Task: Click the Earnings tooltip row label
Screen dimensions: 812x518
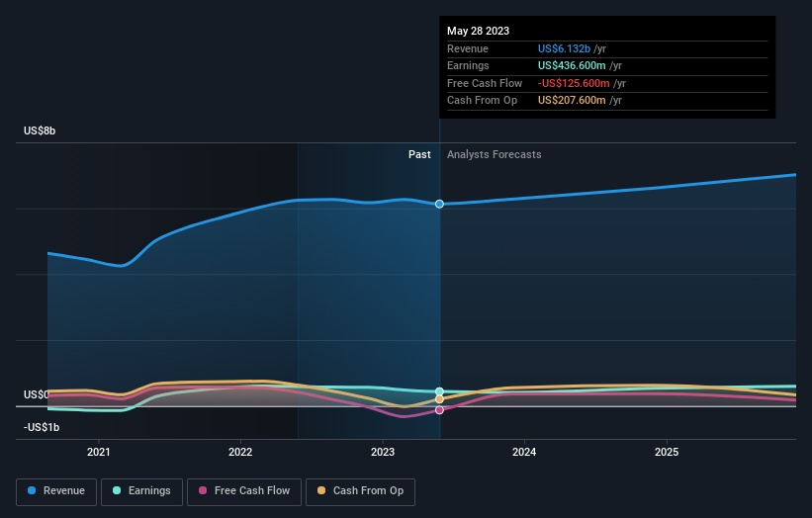Action: coord(468,65)
